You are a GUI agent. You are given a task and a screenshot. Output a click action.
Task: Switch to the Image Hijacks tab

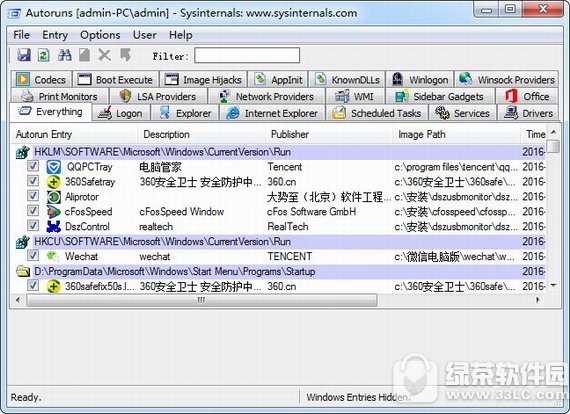pos(203,79)
